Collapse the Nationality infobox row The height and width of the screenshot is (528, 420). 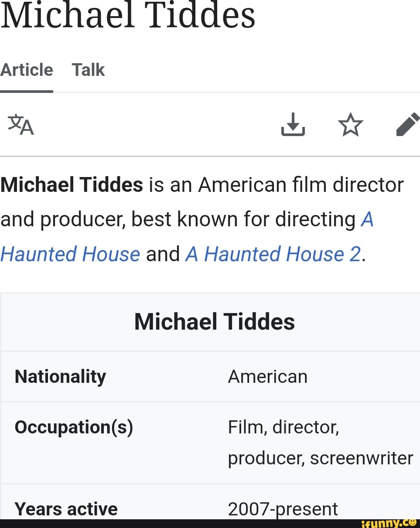tap(60, 376)
